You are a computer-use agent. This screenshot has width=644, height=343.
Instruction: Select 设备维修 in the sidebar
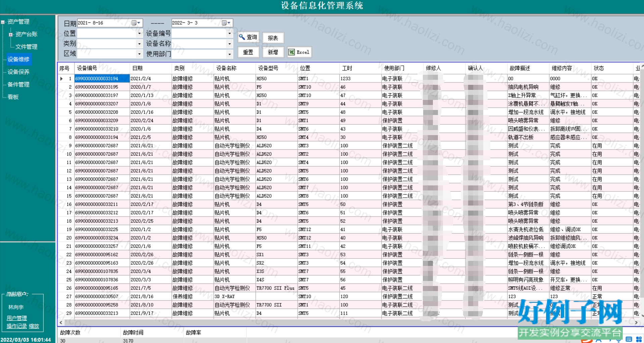(18, 59)
